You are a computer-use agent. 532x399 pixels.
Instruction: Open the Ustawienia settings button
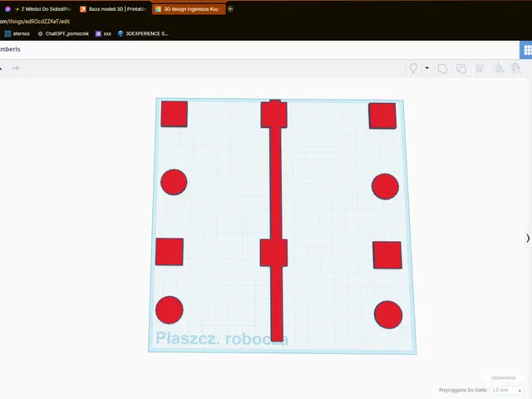click(503, 377)
